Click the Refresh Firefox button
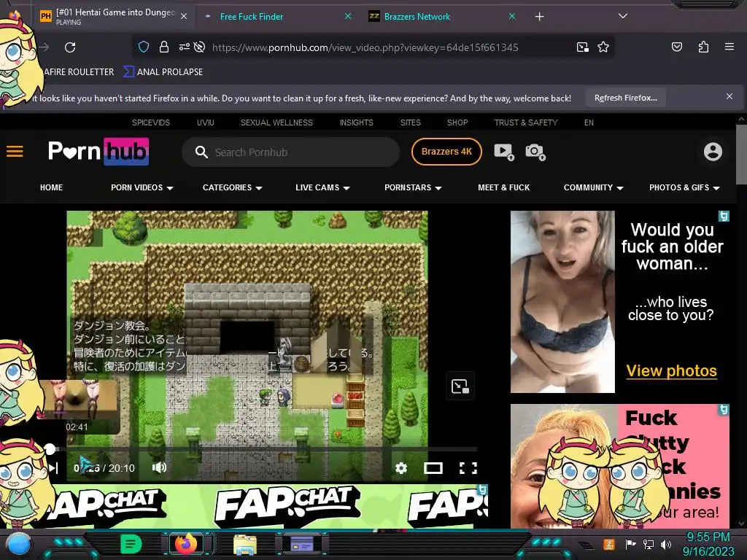Screen dimensions: 747x560 pos(625,98)
